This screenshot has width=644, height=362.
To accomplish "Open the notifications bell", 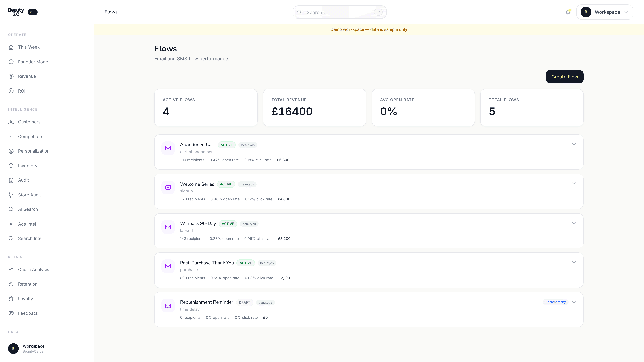I will pos(568,12).
